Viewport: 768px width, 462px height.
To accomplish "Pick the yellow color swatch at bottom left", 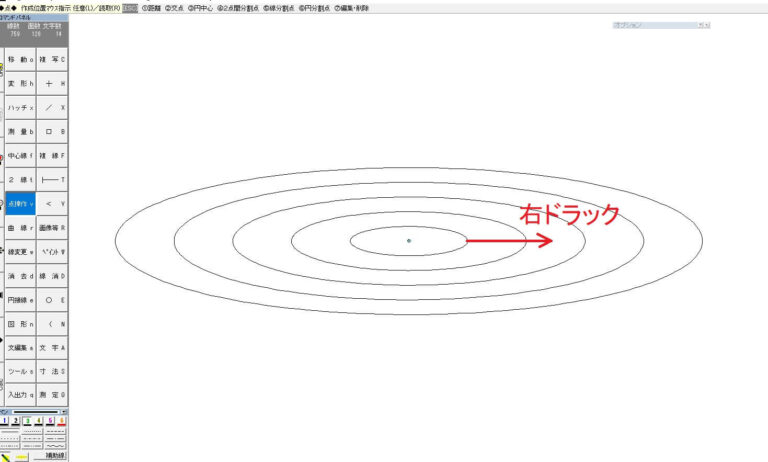I will click(x=20, y=456).
